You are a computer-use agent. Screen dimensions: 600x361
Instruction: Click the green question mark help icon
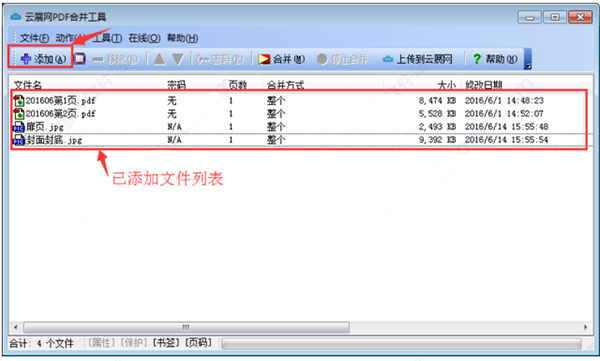pos(476,59)
